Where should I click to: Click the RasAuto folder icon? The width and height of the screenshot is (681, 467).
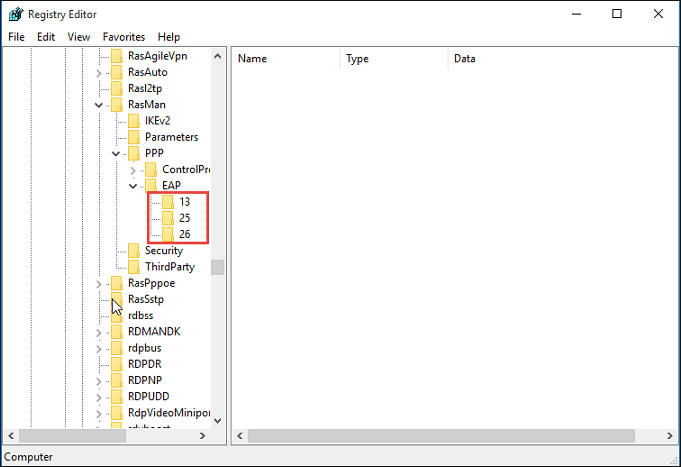click(116, 72)
